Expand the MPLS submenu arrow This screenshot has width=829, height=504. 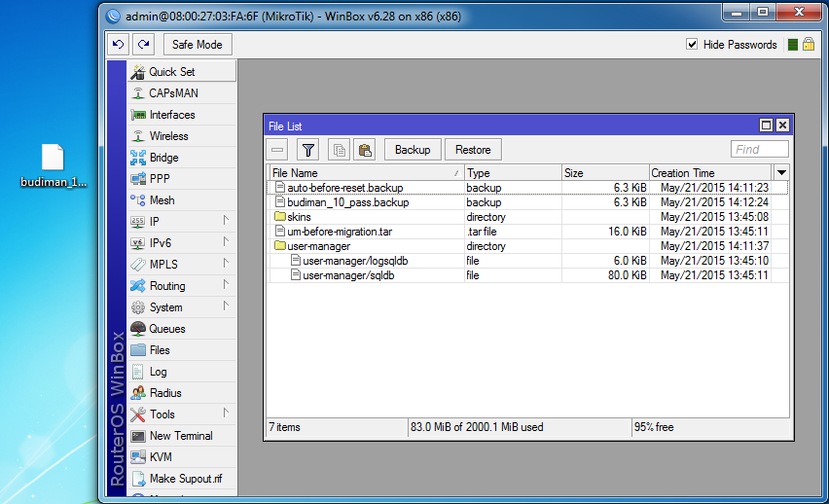[226, 263]
